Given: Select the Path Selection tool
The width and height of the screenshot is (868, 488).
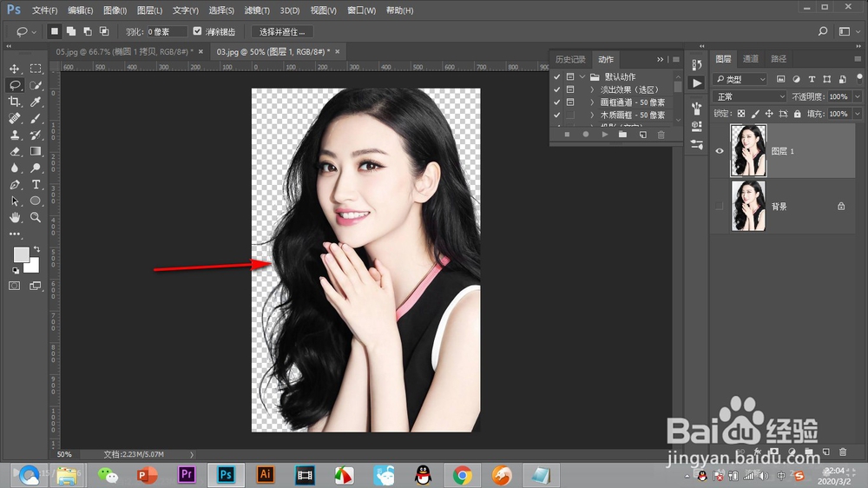Looking at the screenshot, I should point(15,201).
